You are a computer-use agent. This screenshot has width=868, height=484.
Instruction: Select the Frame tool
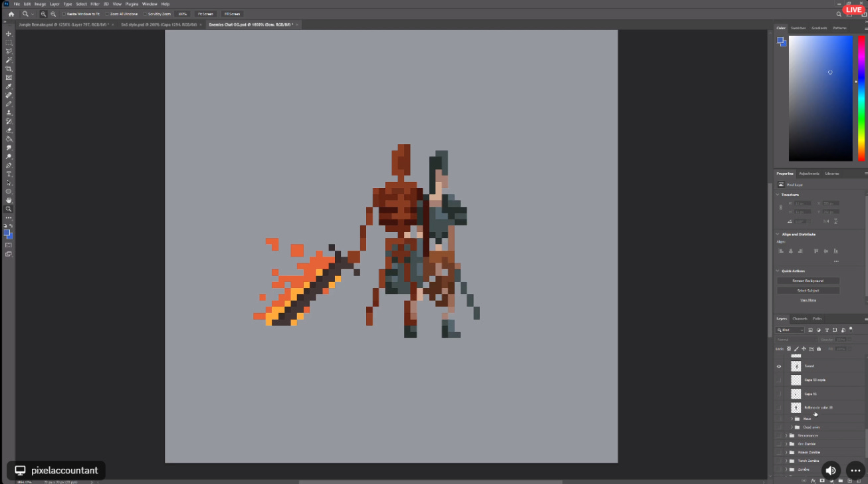pyautogui.click(x=9, y=77)
